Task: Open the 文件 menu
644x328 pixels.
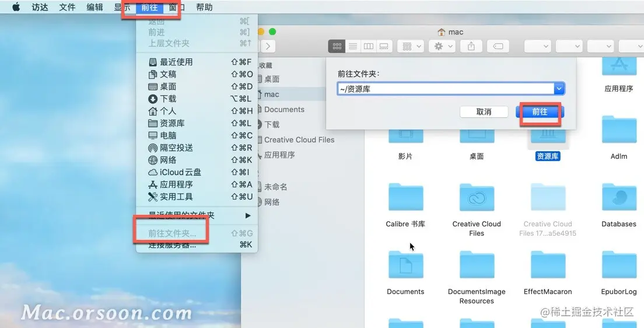Action: point(67,7)
